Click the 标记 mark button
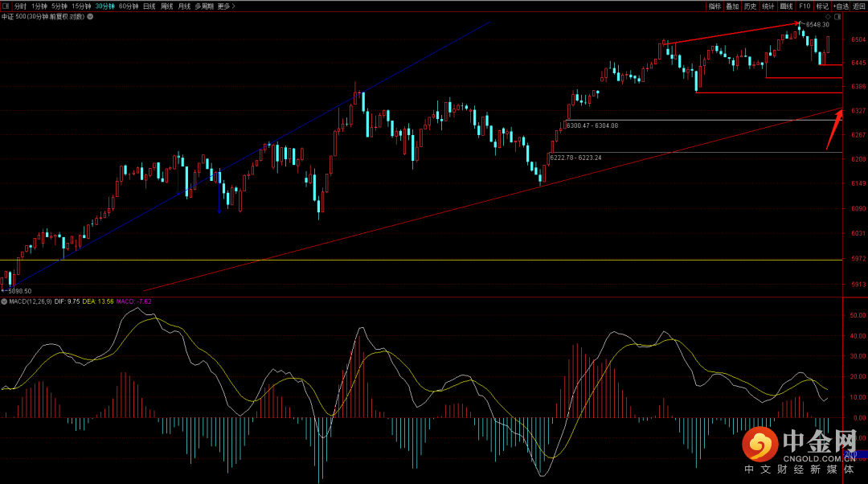 coord(822,6)
